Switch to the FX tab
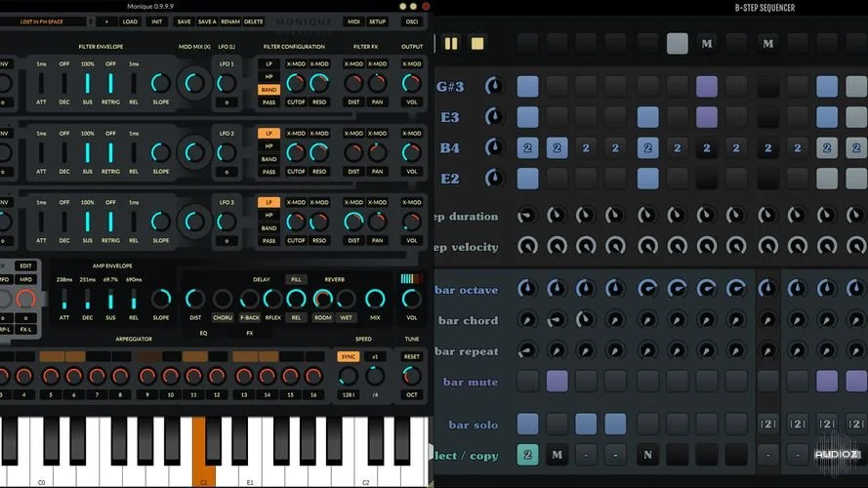Viewport: 868px width, 488px height. (250, 333)
